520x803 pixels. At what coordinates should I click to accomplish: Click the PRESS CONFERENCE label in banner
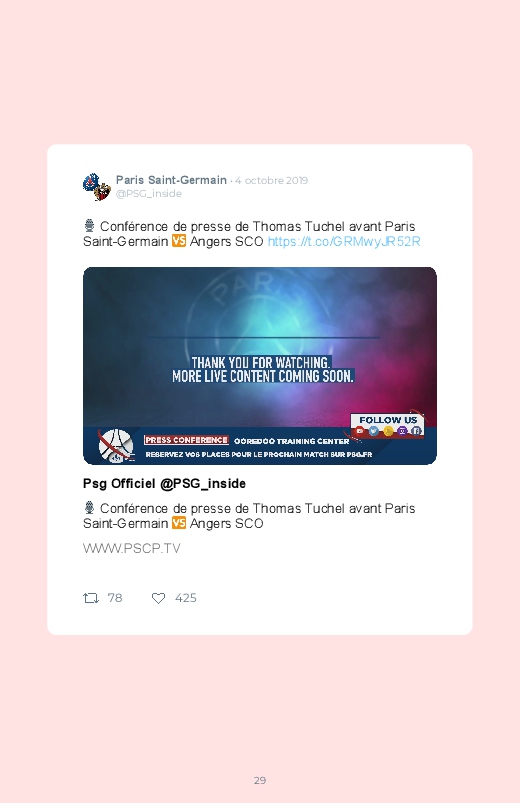pos(186,440)
